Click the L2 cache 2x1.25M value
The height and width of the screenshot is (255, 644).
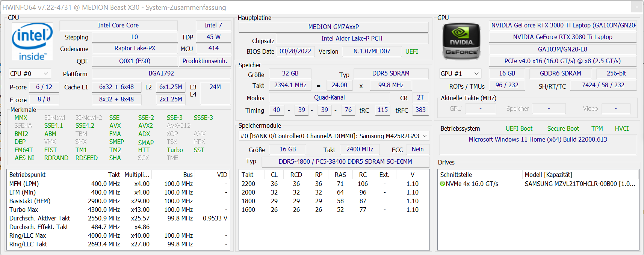pos(171,100)
